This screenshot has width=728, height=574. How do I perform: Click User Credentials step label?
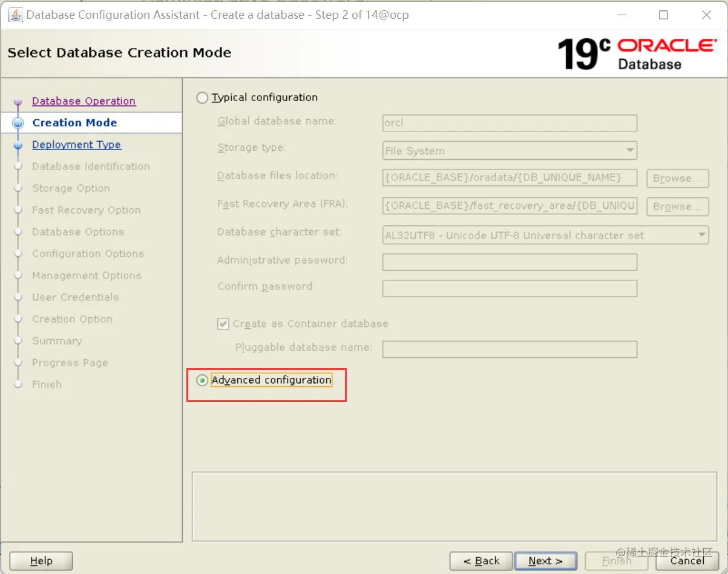pyautogui.click(x=75, y=297)
